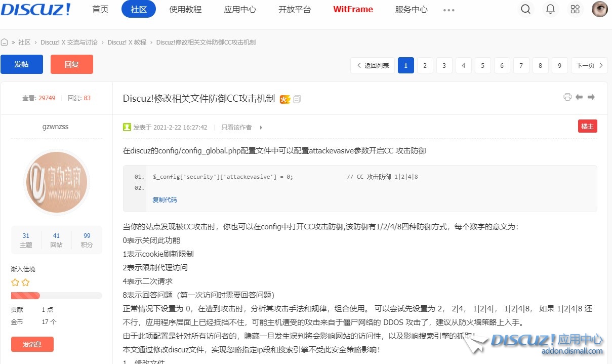Viewport: 612px width, 364px height.
Task: Toggle 只看该作者 filter
Action: coord(236,128)
